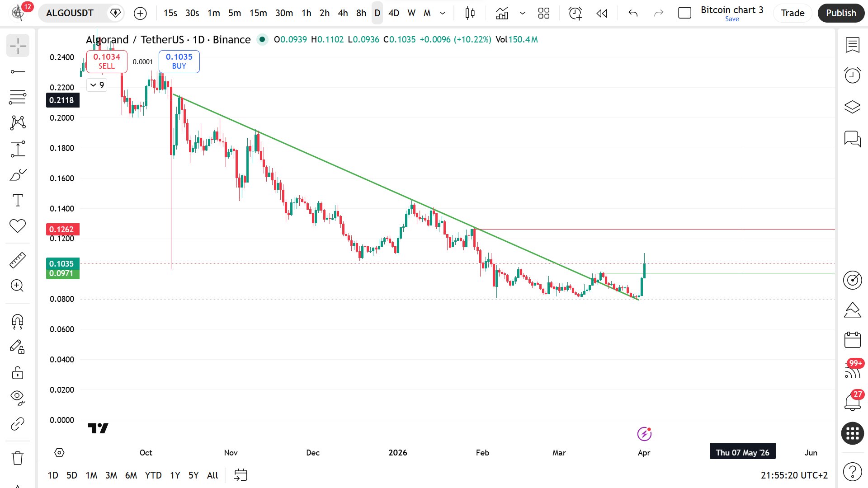The image size is (868, 488).
Task: Open the Alerts clock icon
Action: pyautogui.click(x=852, y=75)
